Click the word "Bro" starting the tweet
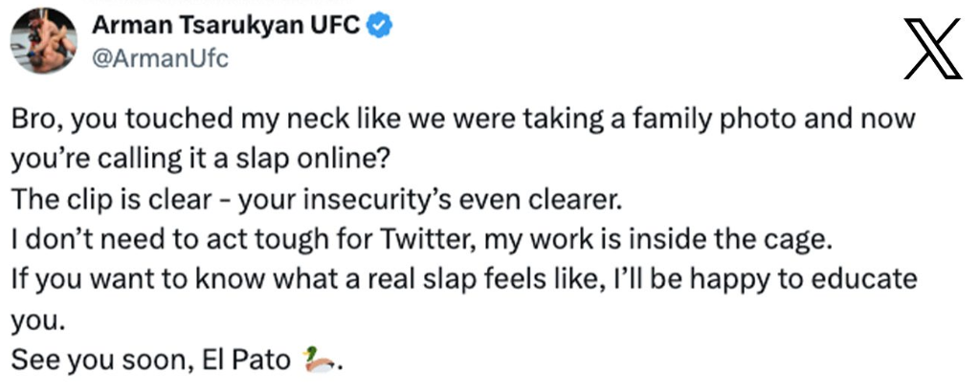Viewport: 980px width, 392px height. click(x=35, y=120)
